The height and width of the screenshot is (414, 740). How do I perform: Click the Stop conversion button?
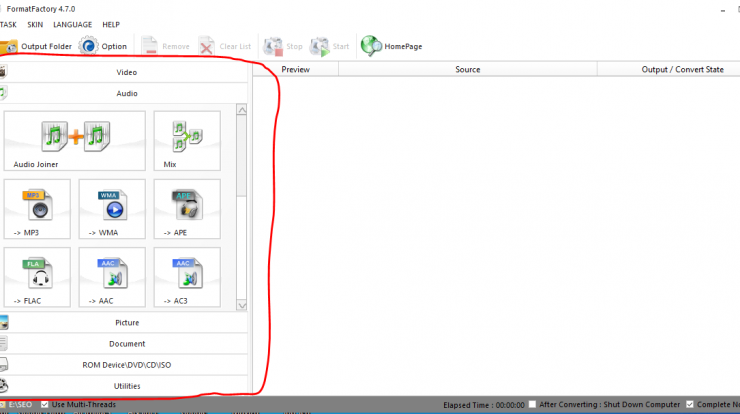(x=283, y=46)
